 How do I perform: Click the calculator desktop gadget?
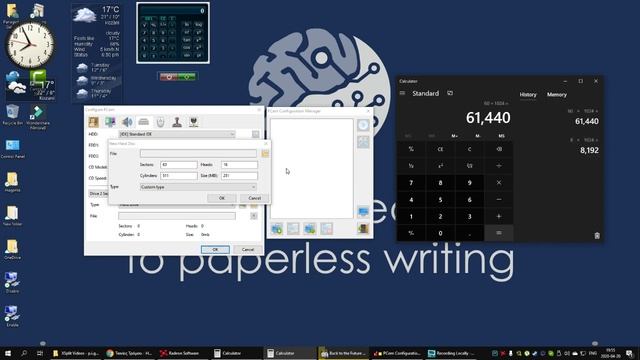[173, 33]
